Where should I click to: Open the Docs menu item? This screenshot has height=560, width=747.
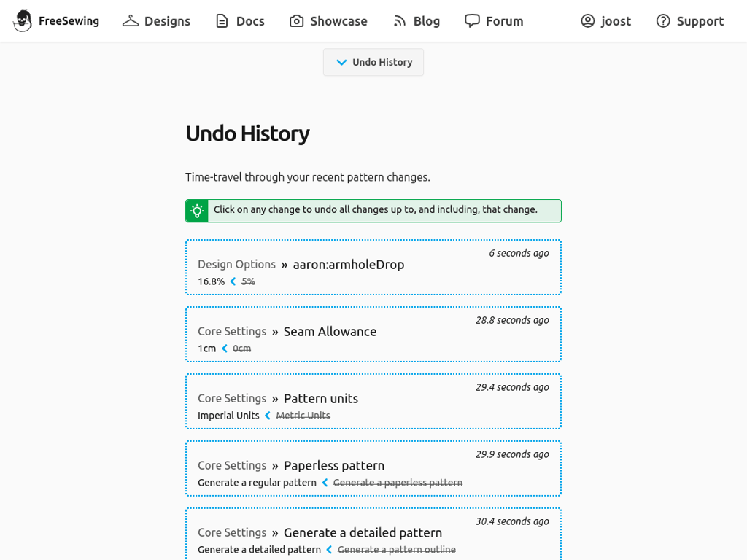(x=240, y=21)
